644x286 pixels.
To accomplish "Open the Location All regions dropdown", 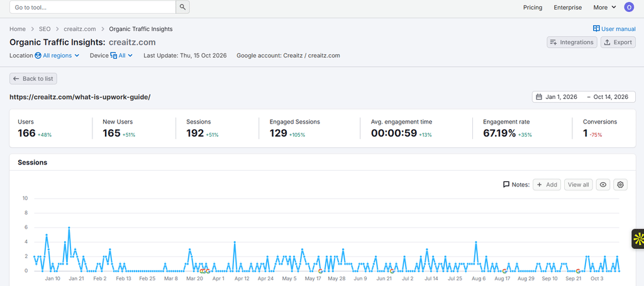I will tap(57, 55).
